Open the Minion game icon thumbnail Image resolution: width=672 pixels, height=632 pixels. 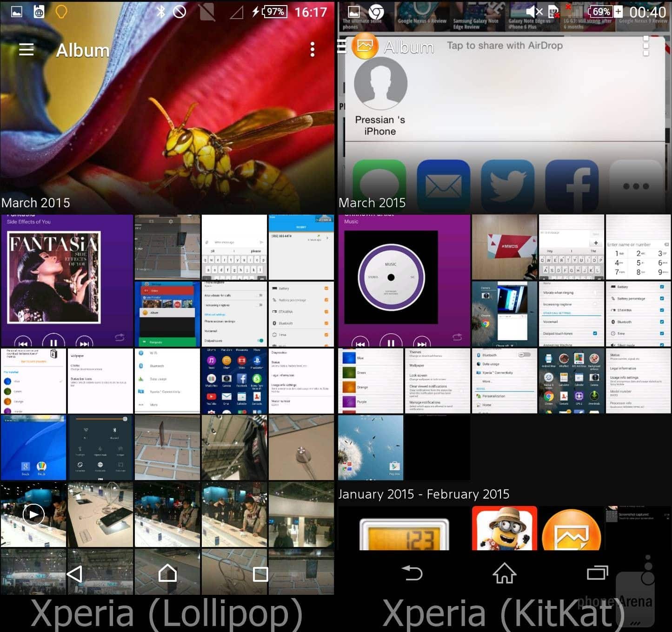click(x=505, y=528)
